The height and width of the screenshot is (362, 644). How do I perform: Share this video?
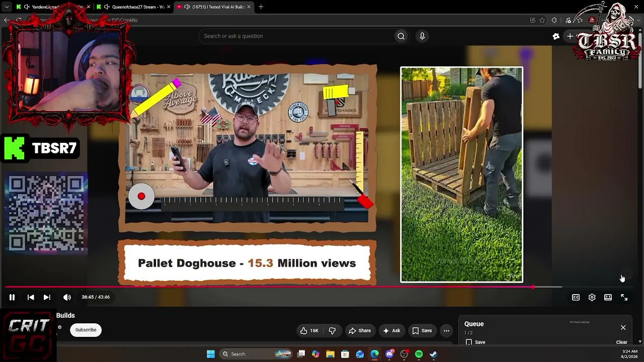[360, 330]
